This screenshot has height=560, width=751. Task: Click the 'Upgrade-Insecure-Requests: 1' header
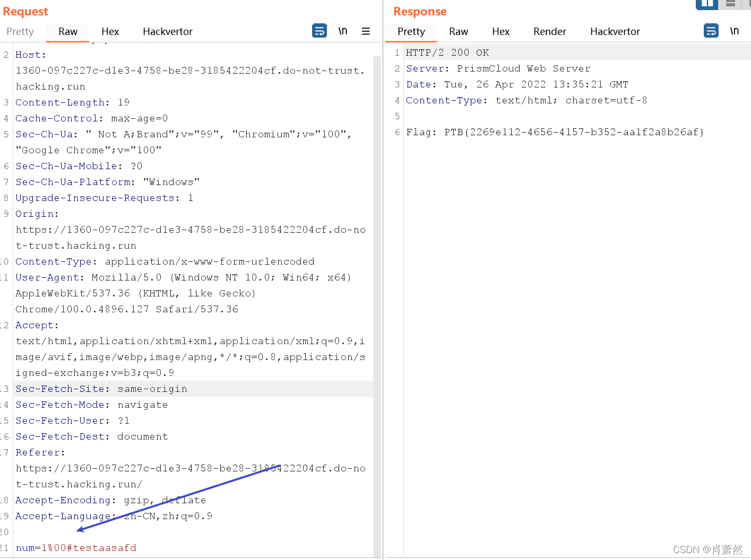pyautogui.click(x=104, y=198)
